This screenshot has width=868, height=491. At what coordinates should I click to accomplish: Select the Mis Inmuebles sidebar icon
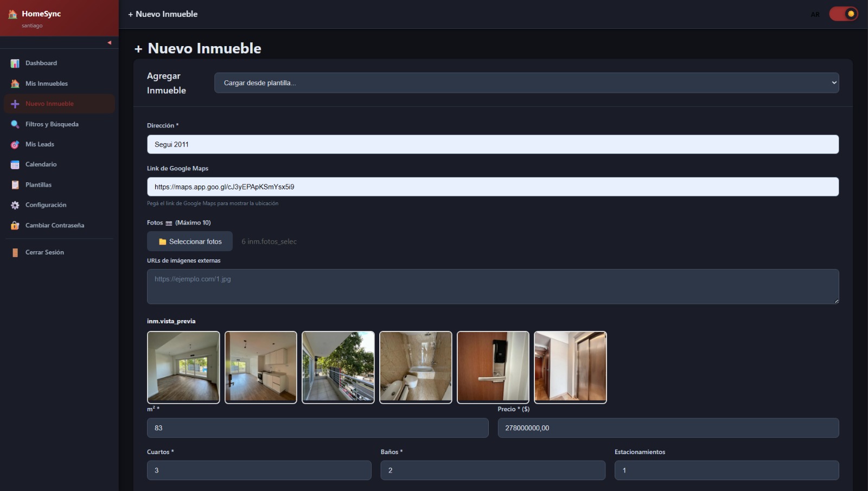tap(15, 83)
